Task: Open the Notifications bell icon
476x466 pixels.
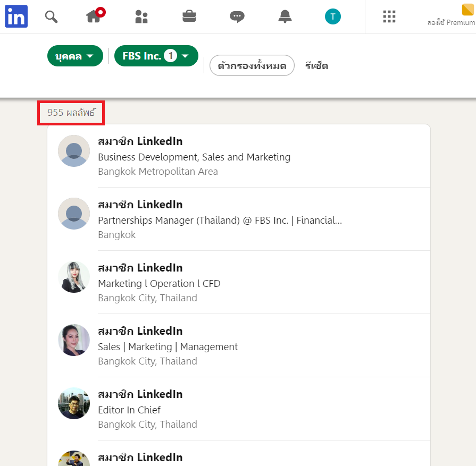Action: point(285,16)
